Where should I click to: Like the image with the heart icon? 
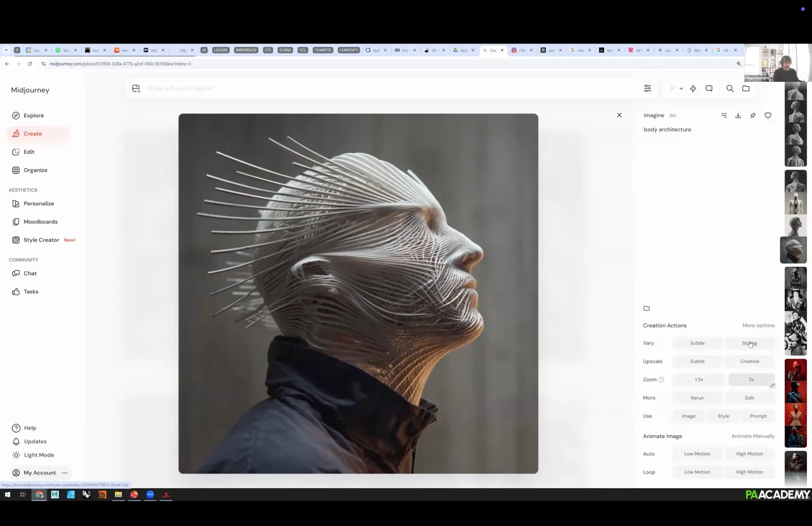[767, 116]
